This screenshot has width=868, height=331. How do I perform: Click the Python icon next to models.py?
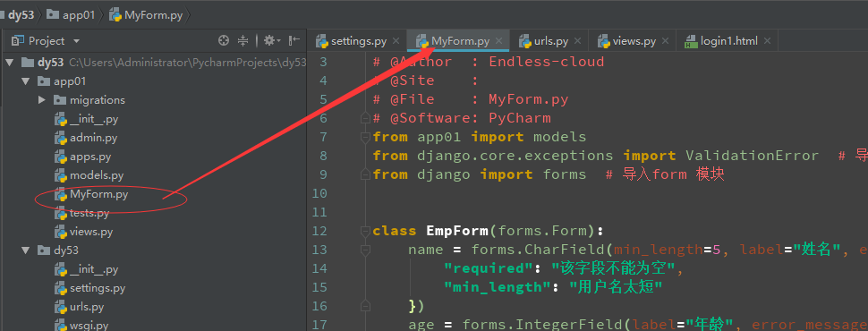click(60, 175)
